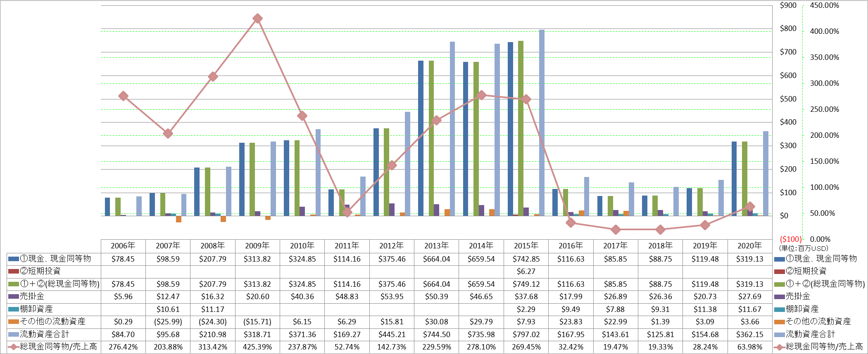This screenshot has height=354, width=868.
Task: Click the 19.33% ratio cell
Action: pos(660,347)
